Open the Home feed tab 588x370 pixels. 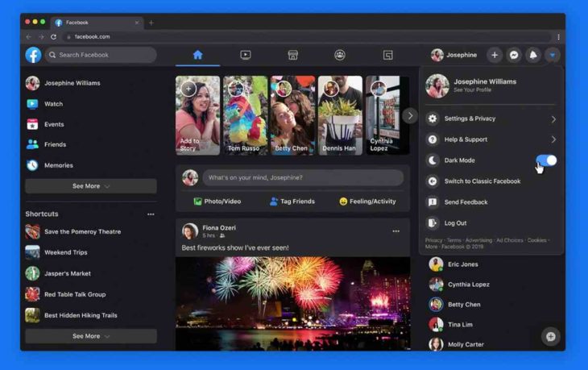tap(197, 55)
